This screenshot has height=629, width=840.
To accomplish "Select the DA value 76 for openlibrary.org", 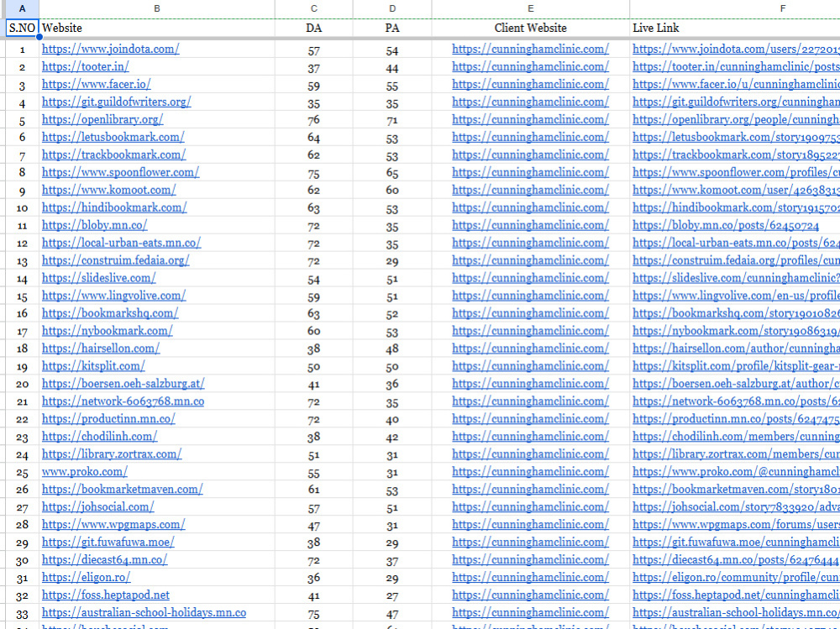I will [x=314, y=121].
